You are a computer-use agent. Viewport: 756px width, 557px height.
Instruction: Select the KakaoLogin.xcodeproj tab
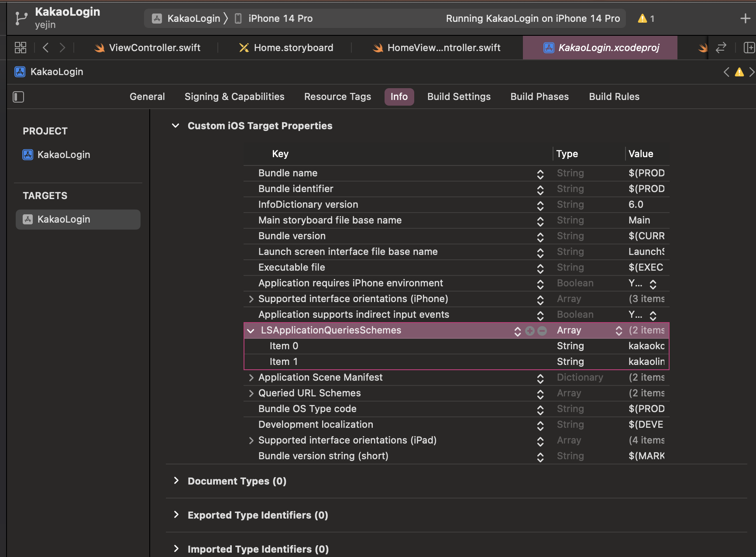tap(600, 48)
